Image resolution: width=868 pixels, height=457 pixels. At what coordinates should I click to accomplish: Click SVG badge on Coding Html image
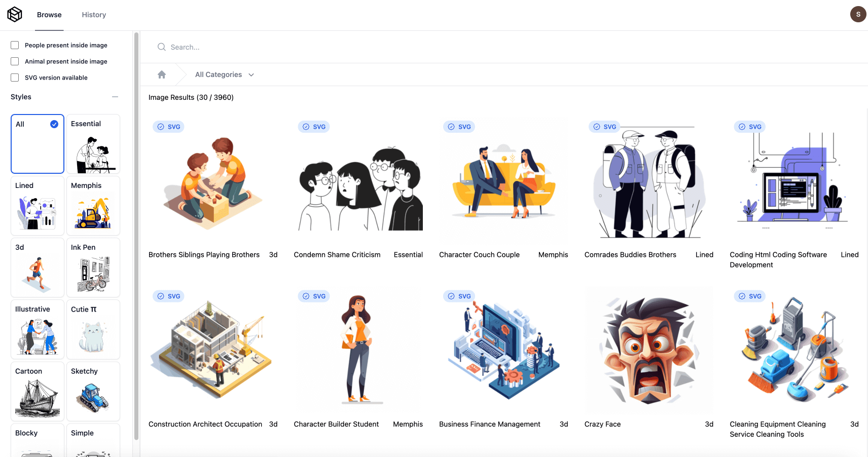pyautogui.click(x=750, y=127)
